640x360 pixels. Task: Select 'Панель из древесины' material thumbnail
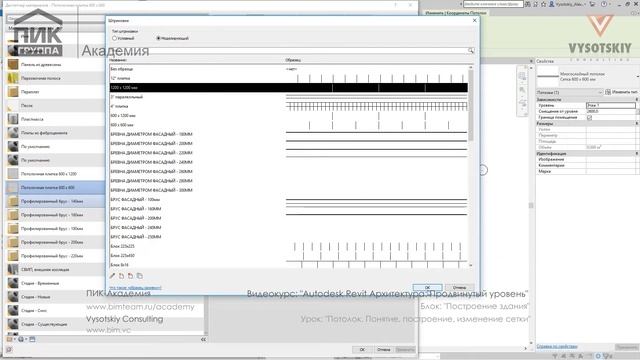pyautogui.click(x=13, y=64)
